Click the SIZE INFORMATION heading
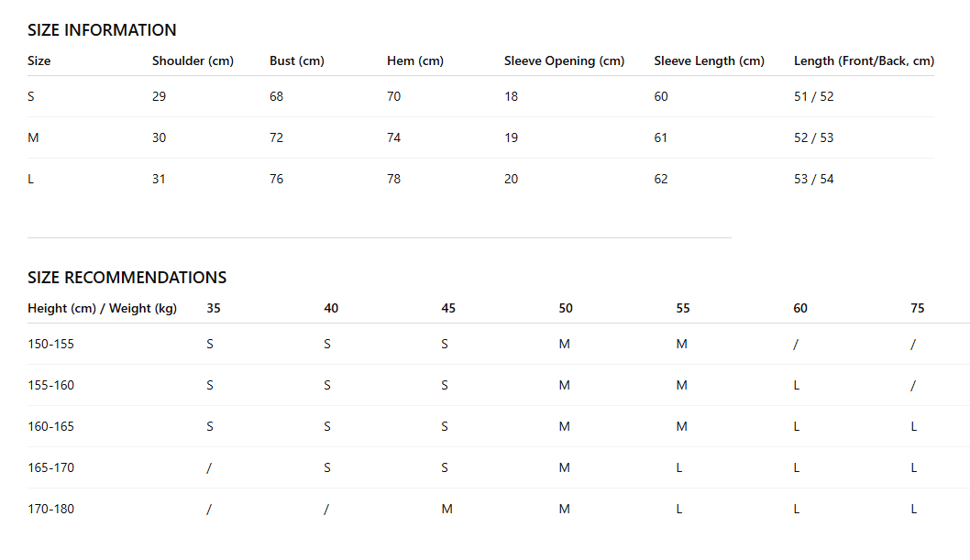 click(x=102, y=30)
